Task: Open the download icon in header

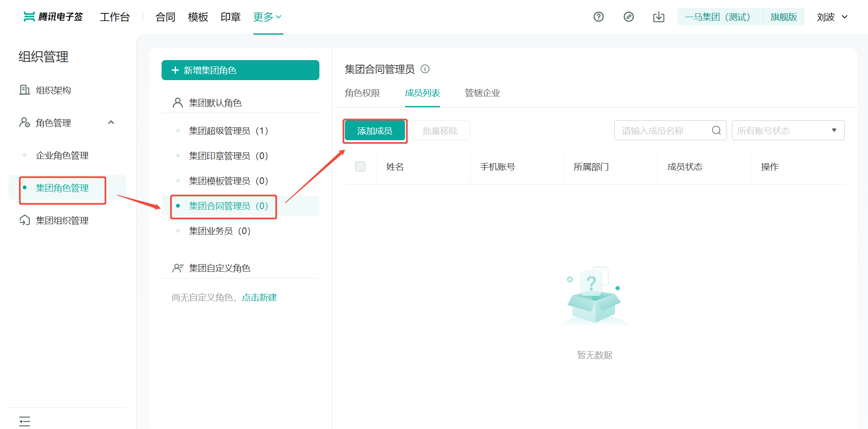Action: click(658, 17)
